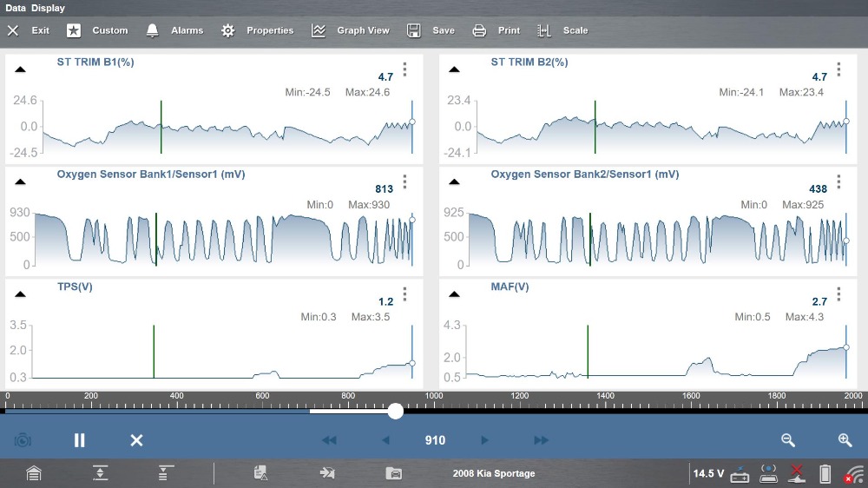Open Properties from the toolbar
Viewport: 868px width, 488px height.
[258, 30]
